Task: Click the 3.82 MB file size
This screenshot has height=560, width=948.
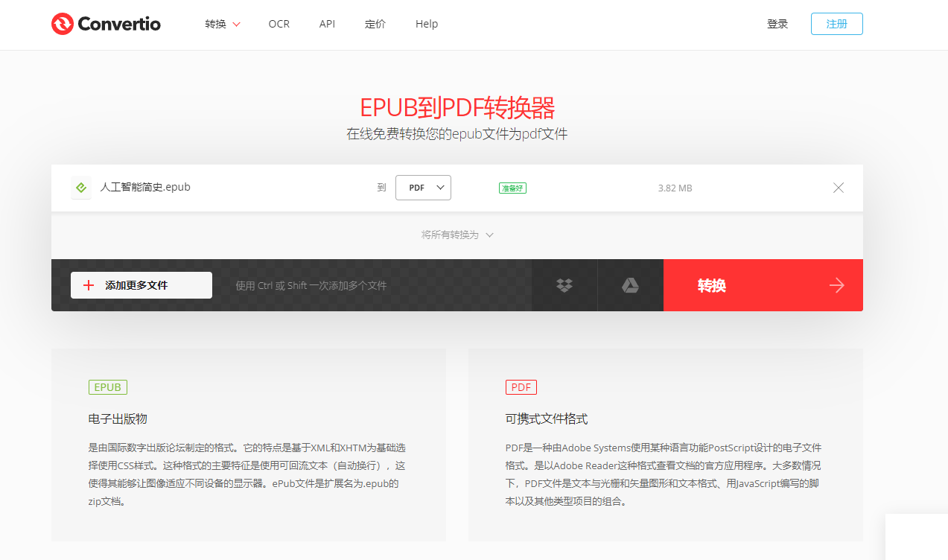Action: click(675, 188)
